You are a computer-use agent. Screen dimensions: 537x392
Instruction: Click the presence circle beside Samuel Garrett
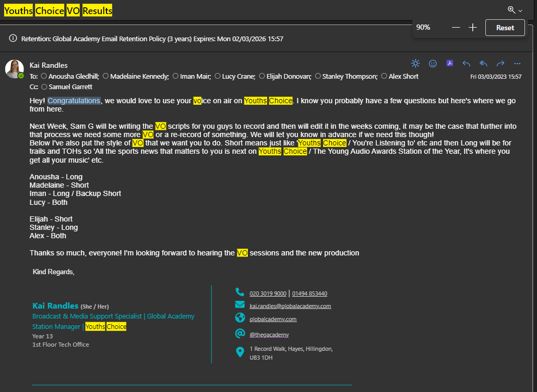click(x=44, y=87)
